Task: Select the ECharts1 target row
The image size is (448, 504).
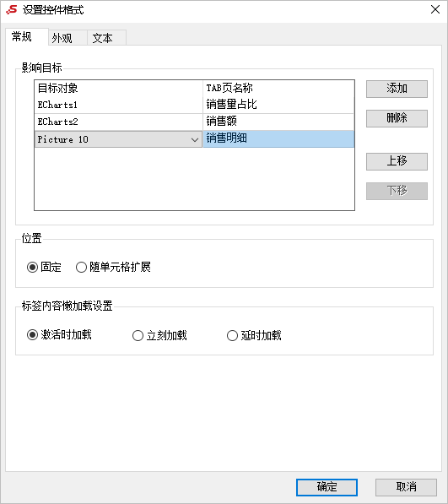Action: (x=194, y=105)
